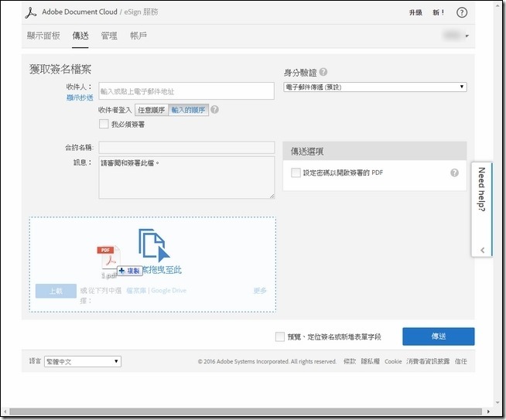Click the help icon next to 身分驗證
Screen dimensions: 506x420
click(323, 72)
